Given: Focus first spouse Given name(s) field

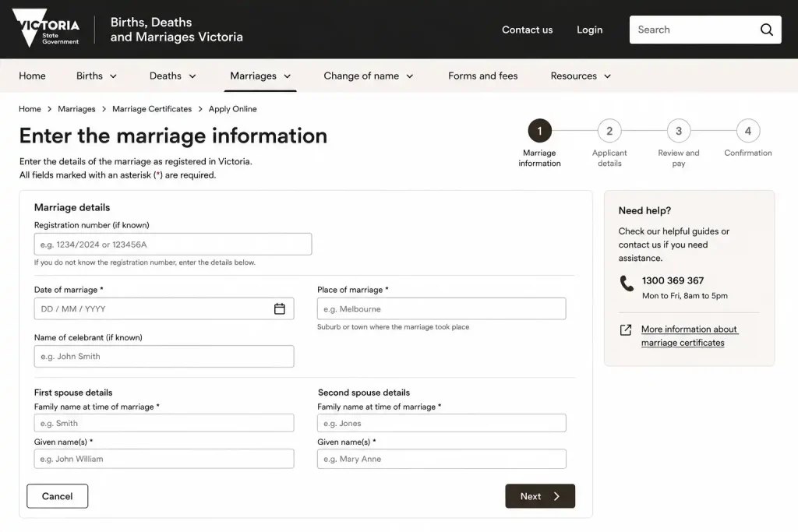Looking at the screenshot, I should pyautogui.click(x=164, y=459).
